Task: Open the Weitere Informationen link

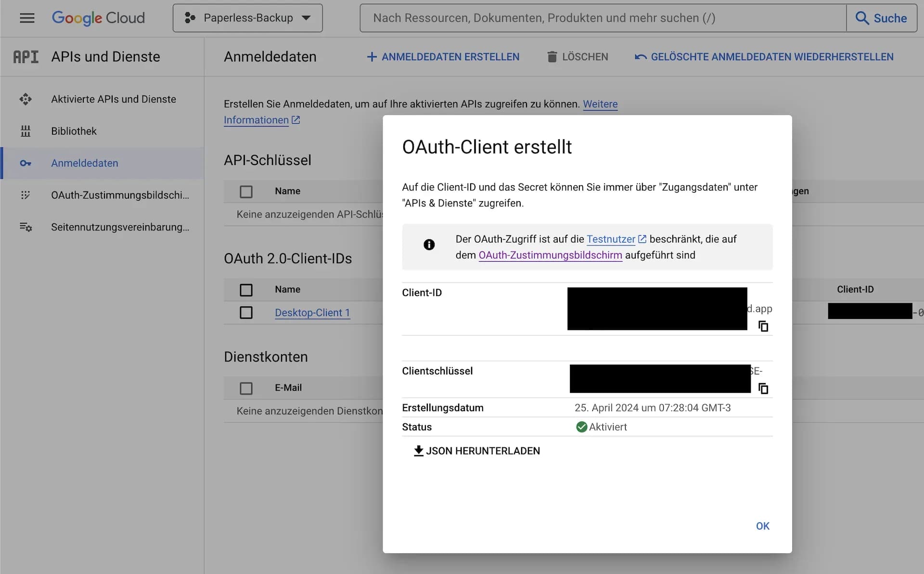Action: [600, 104]
